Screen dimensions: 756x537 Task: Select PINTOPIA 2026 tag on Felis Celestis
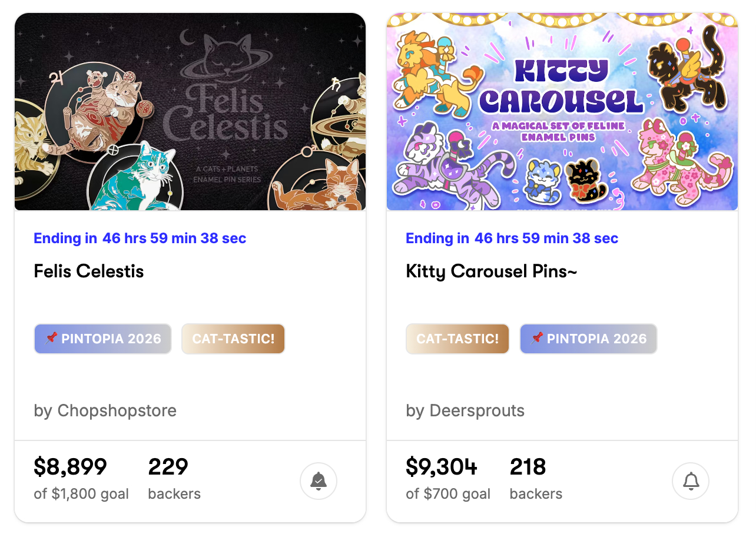(x=103, y=339)
